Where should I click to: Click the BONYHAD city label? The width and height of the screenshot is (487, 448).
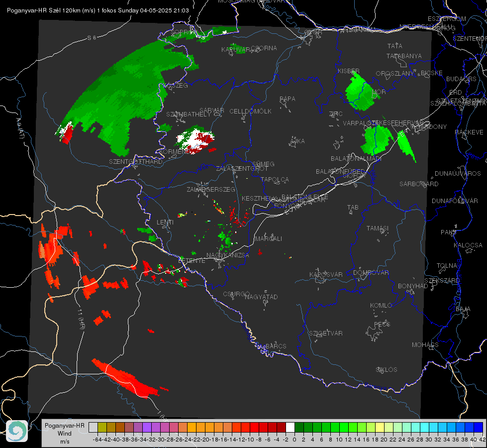413,286
